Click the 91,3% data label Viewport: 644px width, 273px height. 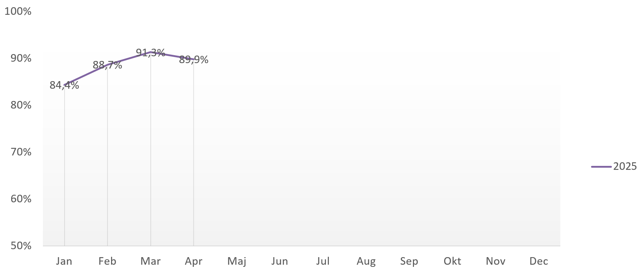pos(150,53)
